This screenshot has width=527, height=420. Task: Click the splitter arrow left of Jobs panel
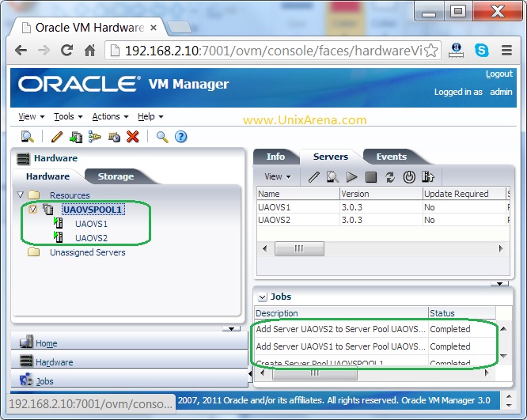tap(250, 373)
